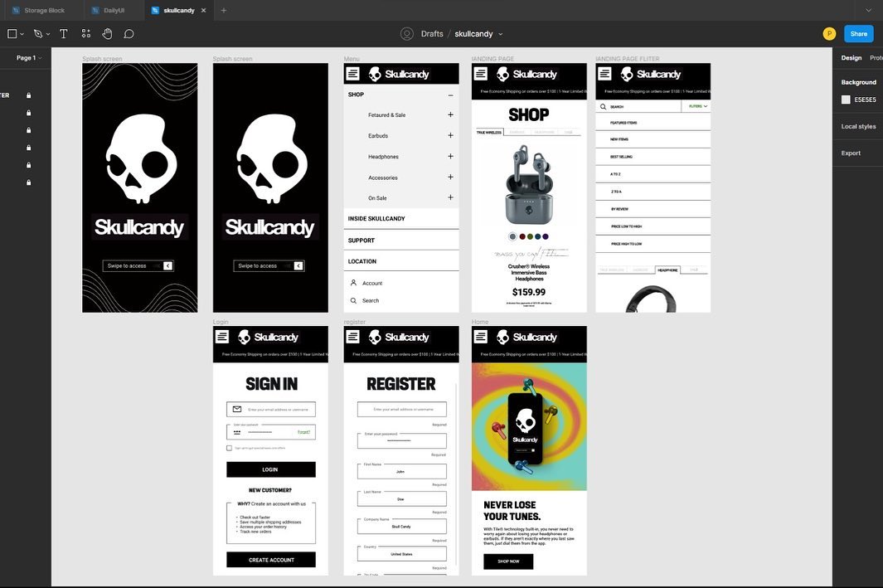Image resolution: width=883 pixels, height=588 pixels.
Task: Expand Headphones plus icon
Action: 450,156
